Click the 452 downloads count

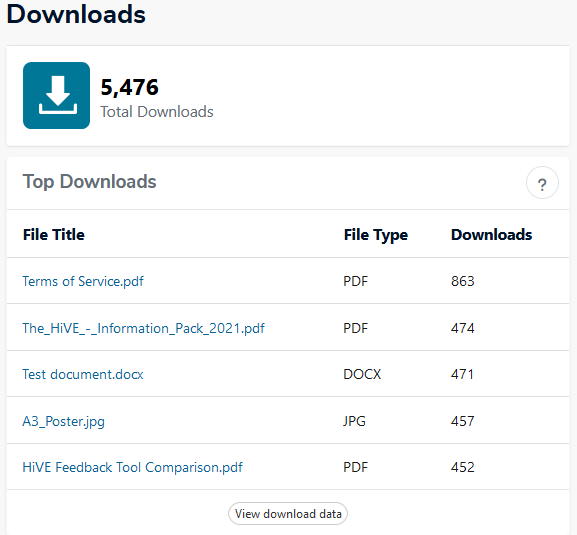coord(463,467)
